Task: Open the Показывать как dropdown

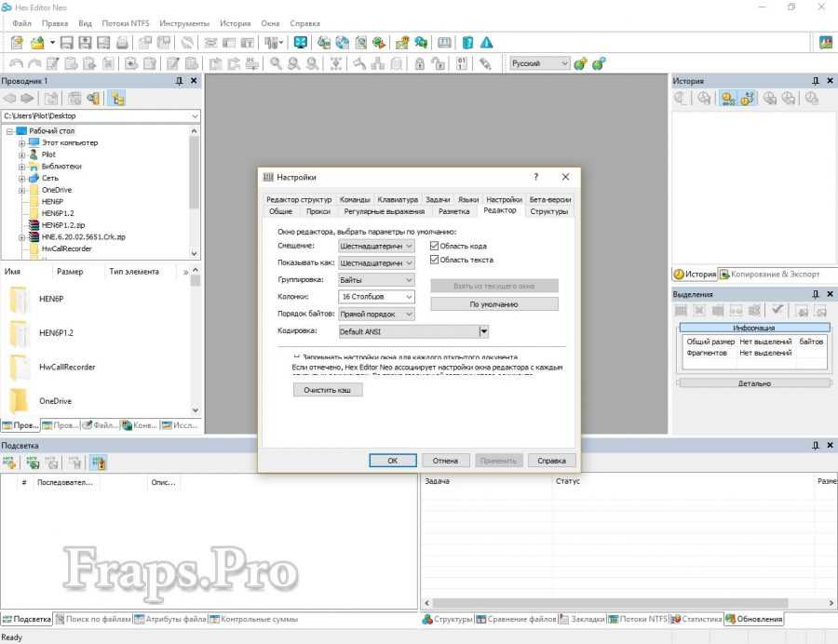Action: click(x=376, y=262)
